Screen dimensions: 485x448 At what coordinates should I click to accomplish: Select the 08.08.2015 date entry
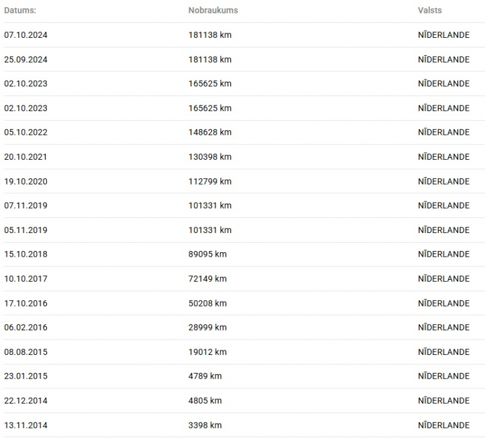26,352
